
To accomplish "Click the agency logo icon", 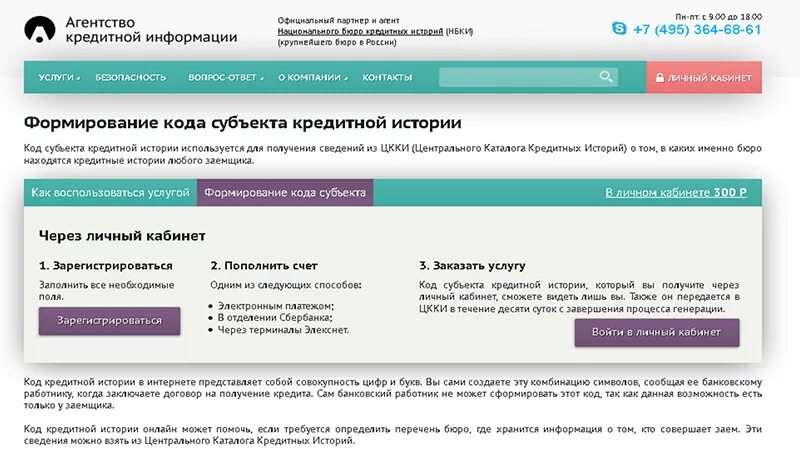I will (x=39, y=29).
